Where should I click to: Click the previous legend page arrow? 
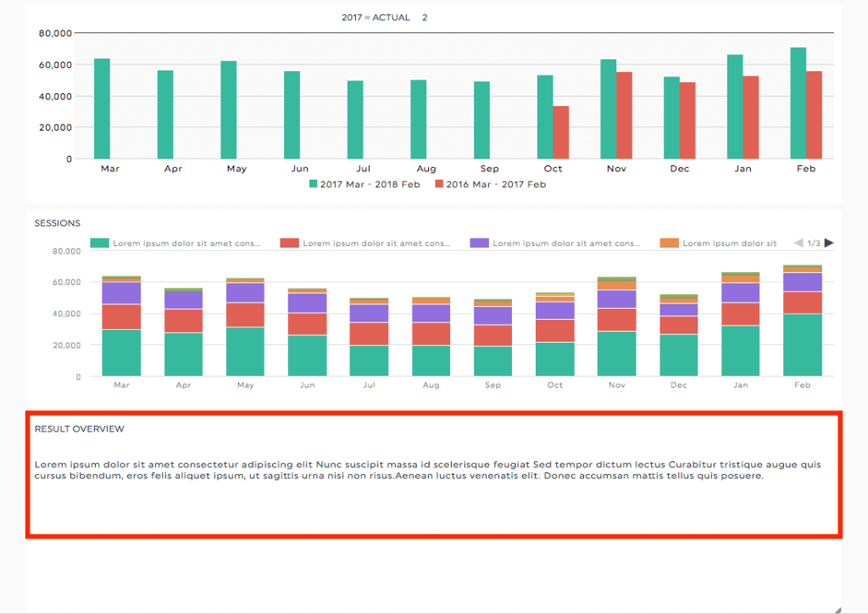(x=798, y=243)
